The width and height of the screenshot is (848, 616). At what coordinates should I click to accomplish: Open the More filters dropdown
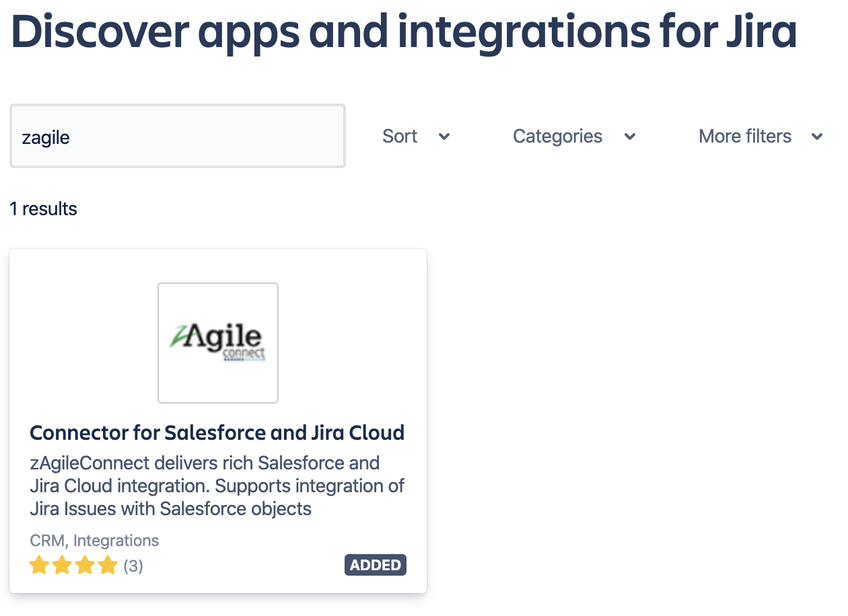[745, 137]
